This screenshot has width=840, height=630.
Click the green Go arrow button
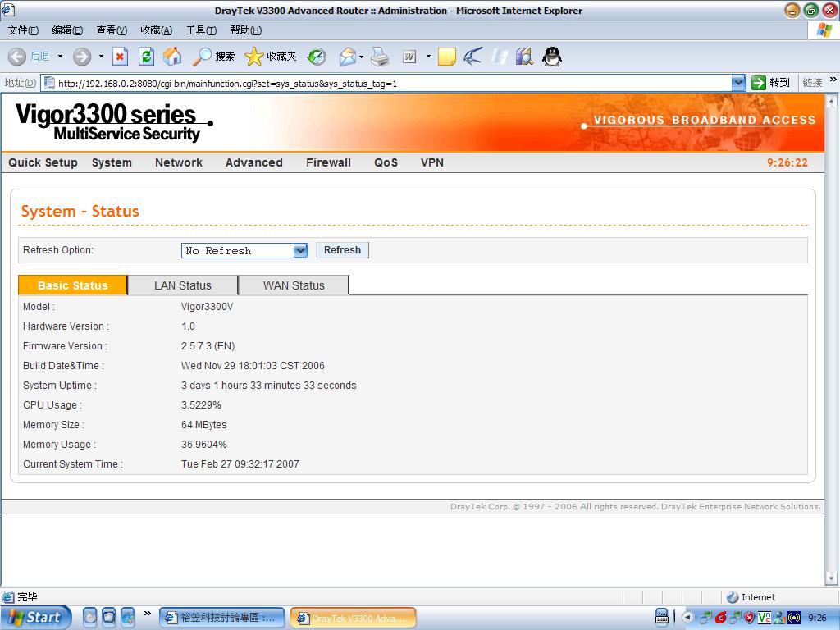click(x=759, y=83)
